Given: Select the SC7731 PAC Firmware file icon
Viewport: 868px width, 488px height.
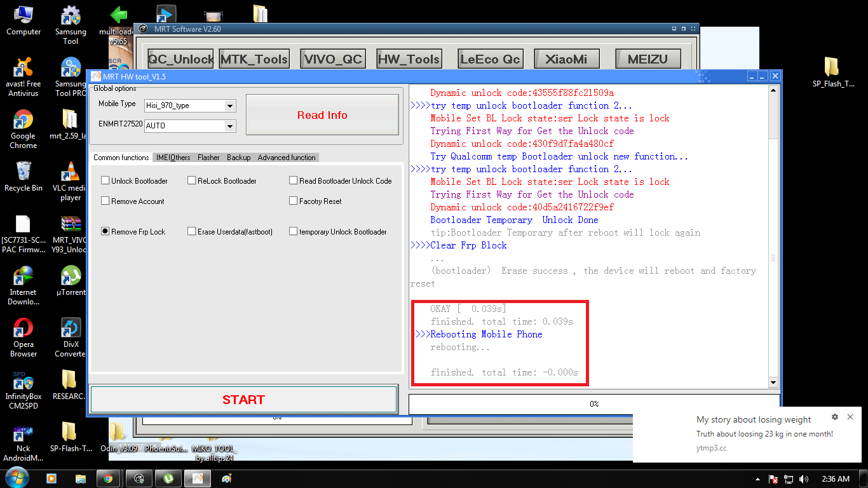Looking at the screenshot, I should [x=24, y=233].
